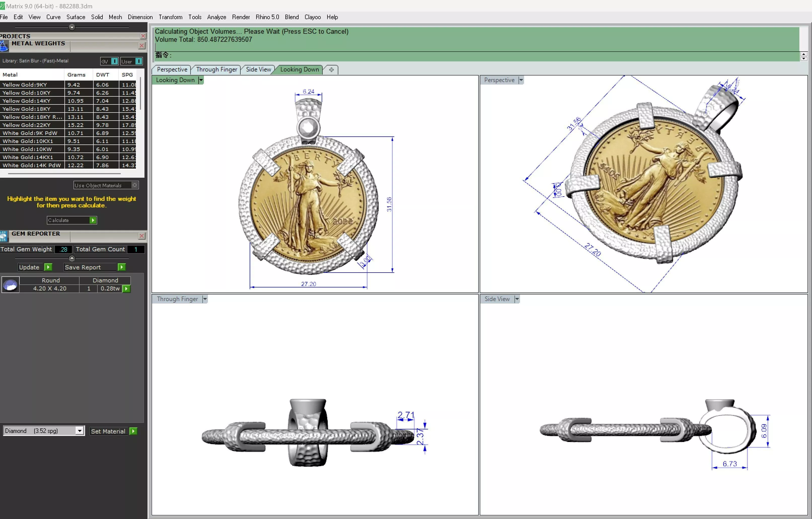Open the Curve menu
Viewport: 812px width, 519px height.
(x=53, y=17)
